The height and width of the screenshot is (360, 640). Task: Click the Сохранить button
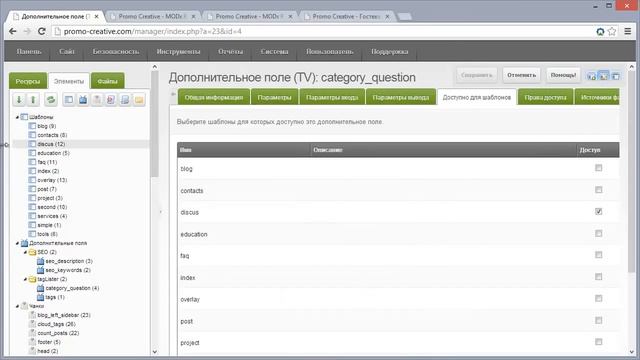pyautogui.click(x=477, y=75)
